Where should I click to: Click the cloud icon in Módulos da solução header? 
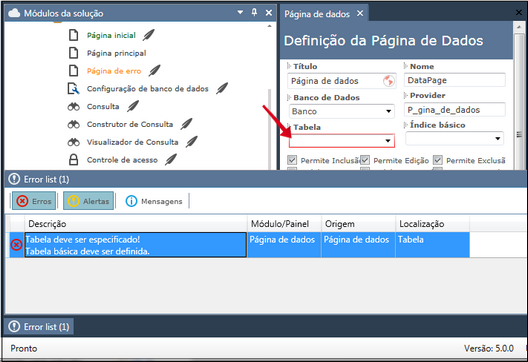tap(14, 13)
